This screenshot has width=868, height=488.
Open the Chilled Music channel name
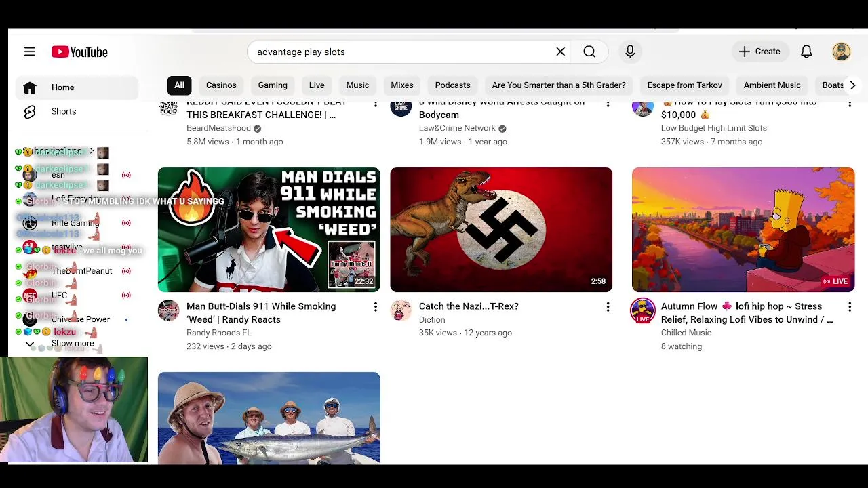[686, 333]
